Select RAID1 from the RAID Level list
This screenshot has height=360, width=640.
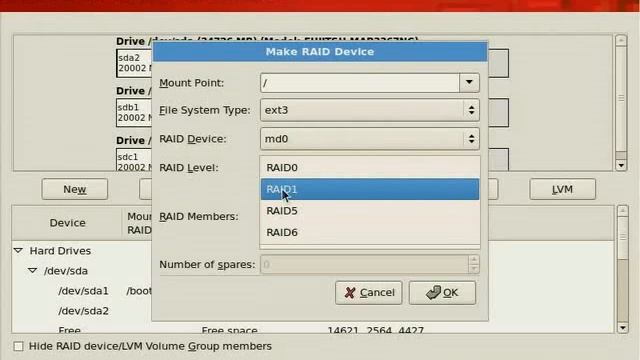370,189
